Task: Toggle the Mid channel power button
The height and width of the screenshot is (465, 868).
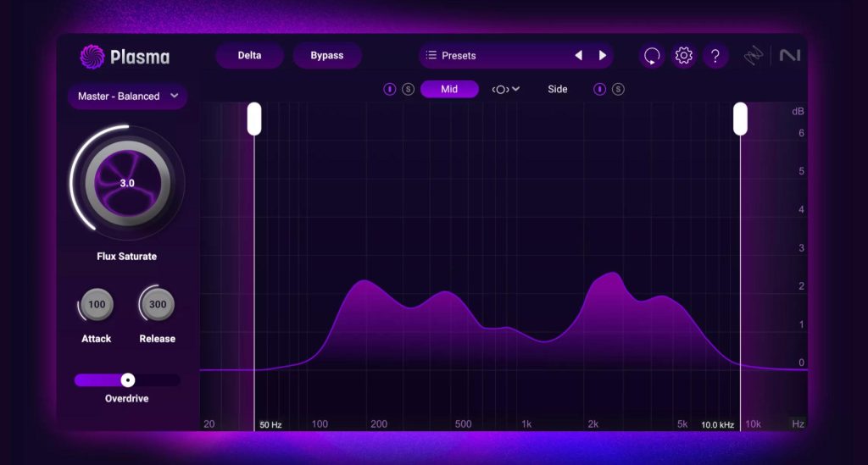Action: coord(390,89)
